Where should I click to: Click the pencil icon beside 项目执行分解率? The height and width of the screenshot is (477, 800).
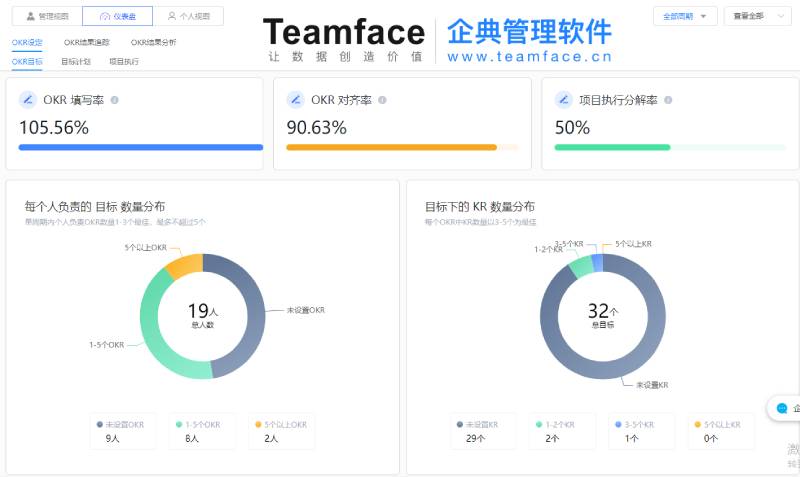pyautogui.click(x=563, y=100)
